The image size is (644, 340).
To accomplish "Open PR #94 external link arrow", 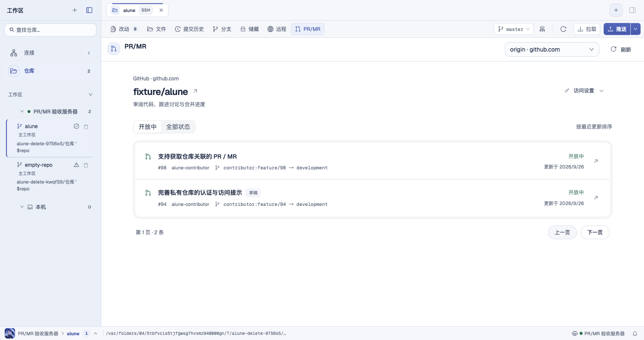I will click(596, 198).
